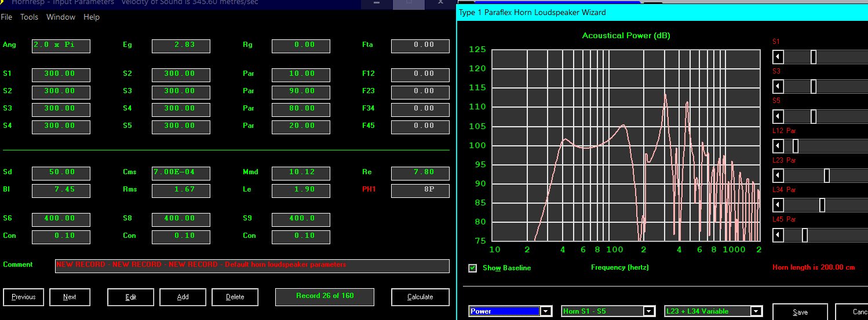Click the left arrow of the S1 slider

pyautogui.click(x=778, y=57)
